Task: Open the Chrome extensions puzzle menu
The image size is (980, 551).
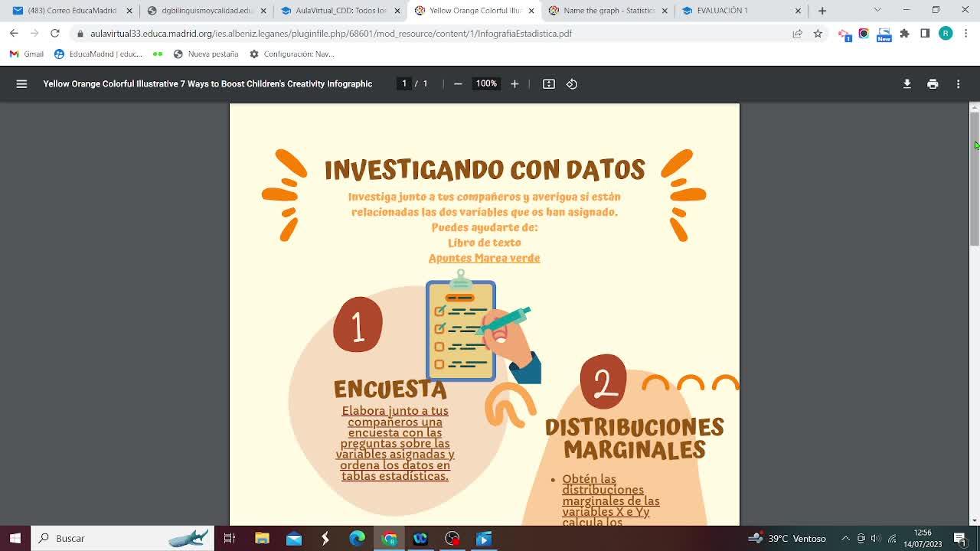Action: (905, 34)
